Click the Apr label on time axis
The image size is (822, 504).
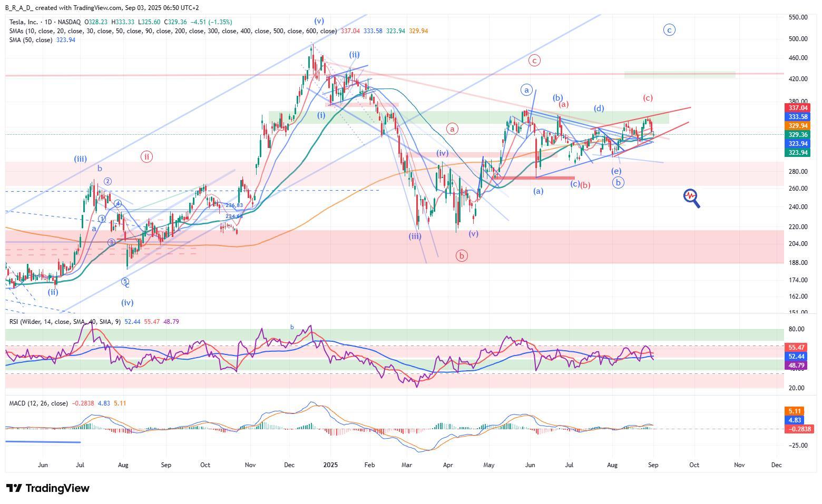[448, 465]
